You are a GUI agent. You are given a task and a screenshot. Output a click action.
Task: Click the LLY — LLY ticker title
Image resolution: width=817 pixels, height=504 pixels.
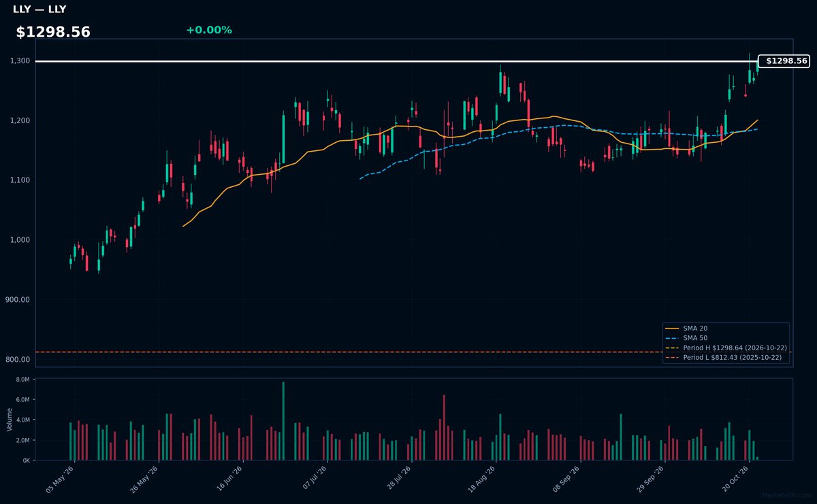tap(39, 10)
